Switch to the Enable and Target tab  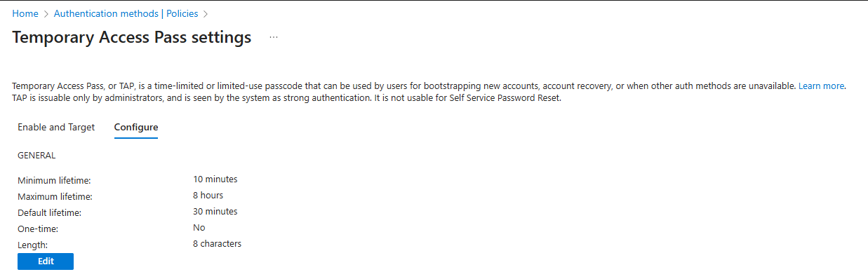coord(56,127)
